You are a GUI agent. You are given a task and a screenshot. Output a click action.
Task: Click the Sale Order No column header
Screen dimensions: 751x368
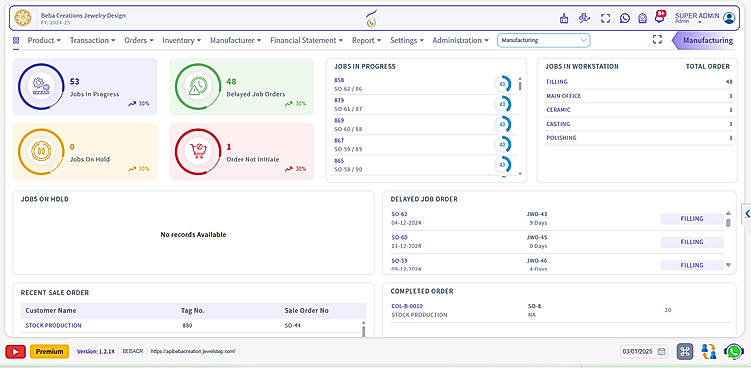coord(307,310)
